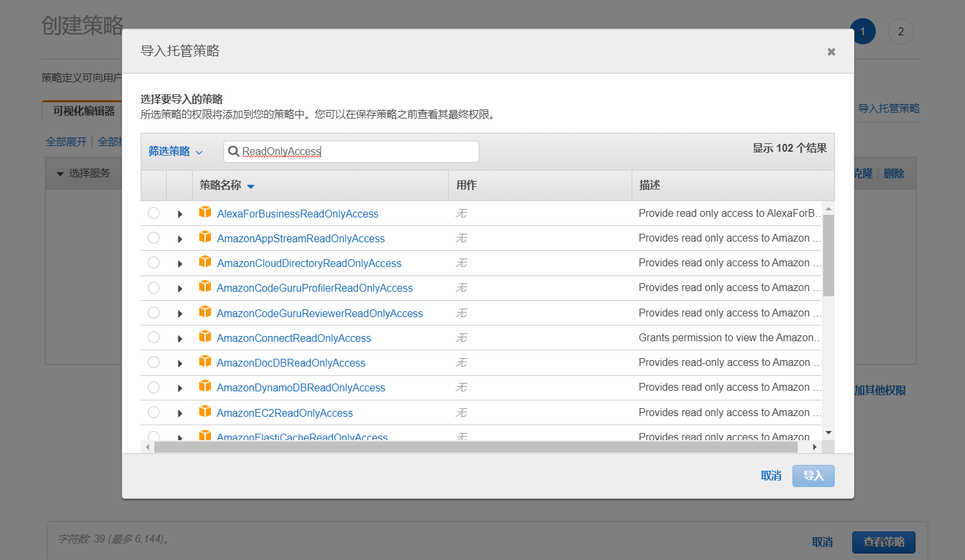Click the horizontal scrollbar of policy table
Viewport: 965px width, 560px height.
475,447
